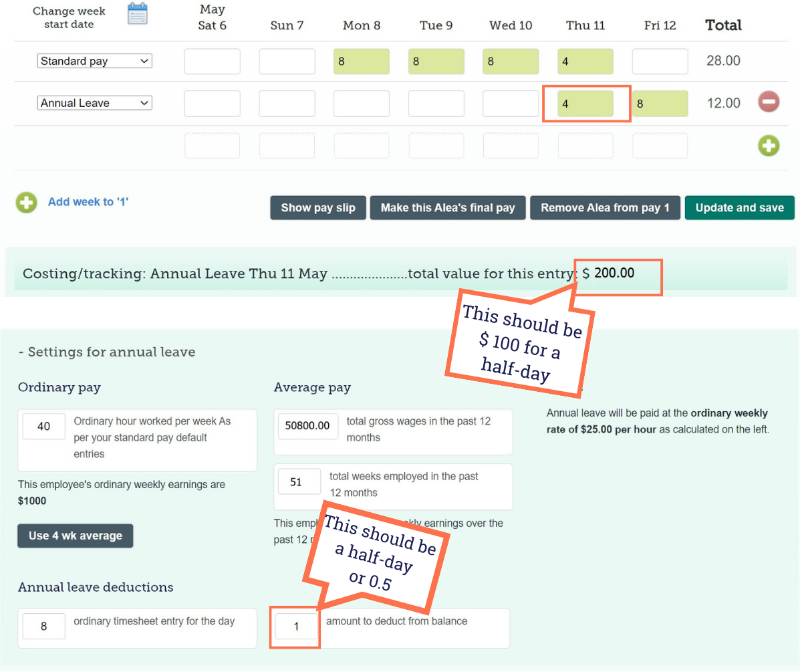Open the calendar to change week start date

[x=138, y=13]
